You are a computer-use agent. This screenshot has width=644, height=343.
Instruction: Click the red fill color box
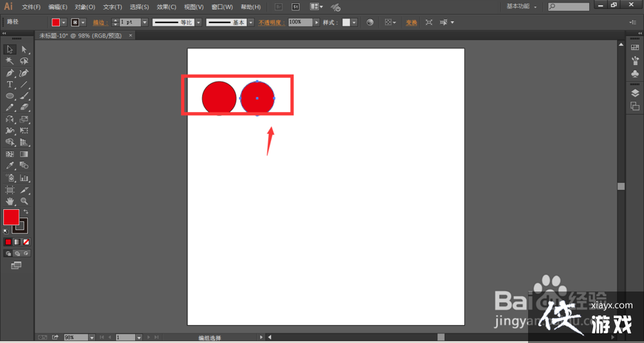[11, 217]
